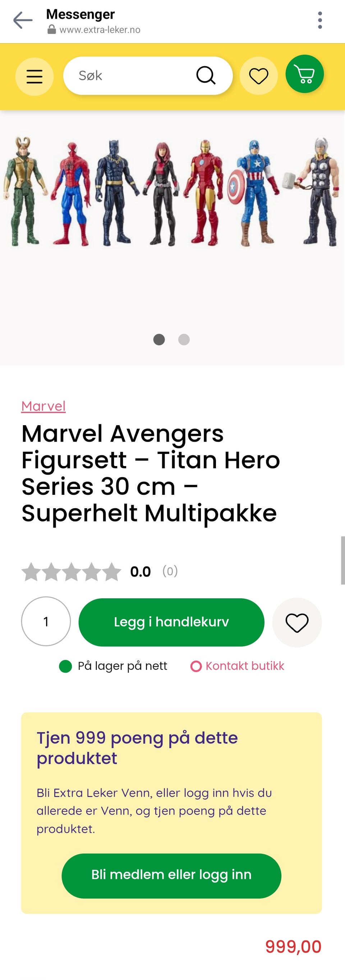The image size is (345, 980).
Task: Tap the back arrow in browser header
Action: tap(23, 20)
